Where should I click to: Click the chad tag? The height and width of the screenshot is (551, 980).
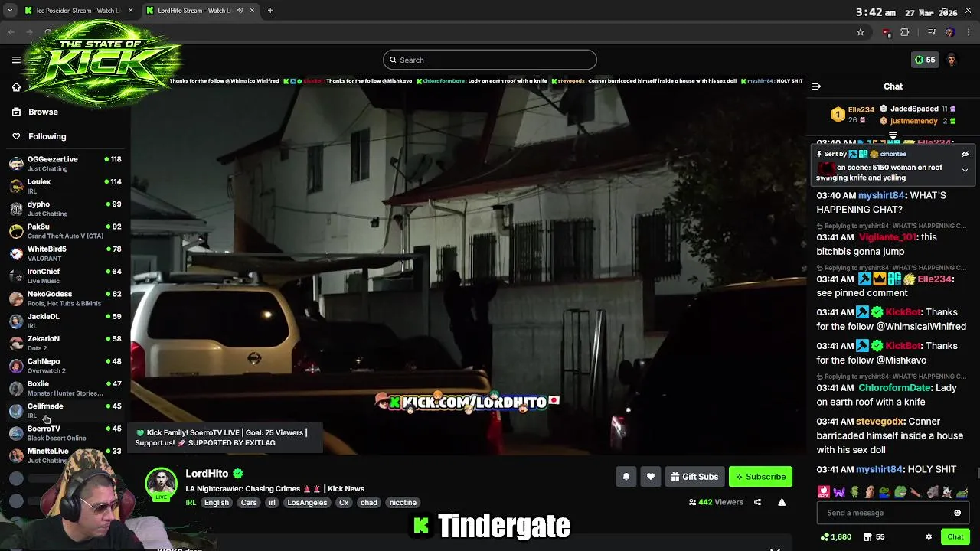click(369, 503)
